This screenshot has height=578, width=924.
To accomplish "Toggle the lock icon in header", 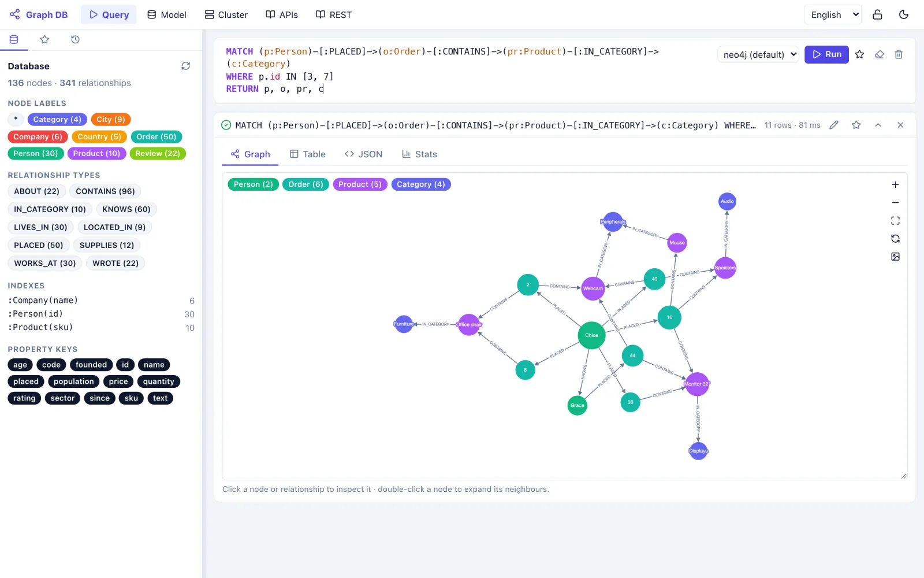I will (x=877, y=14).
